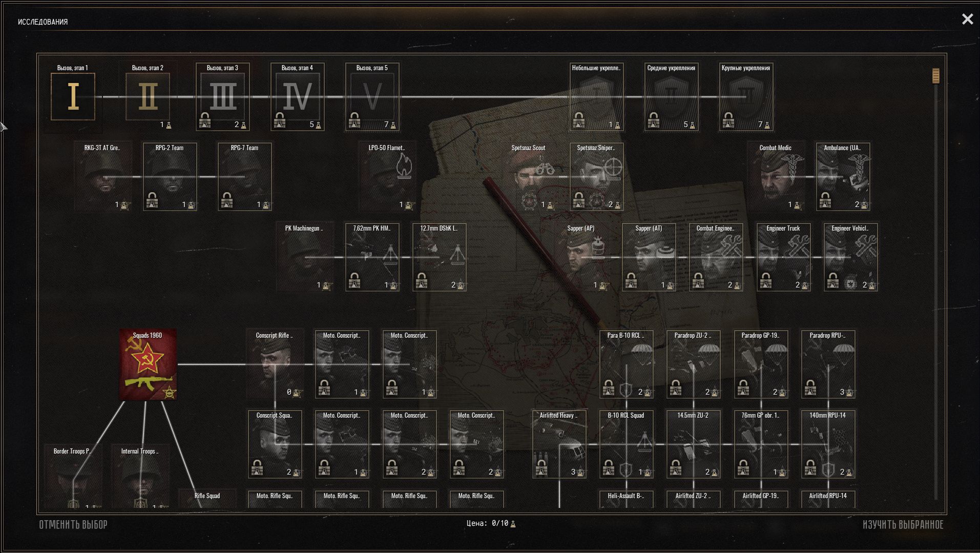Click the Цена: 0/10 cost indicator
This screenshot has width=980, height=553.
491,523
